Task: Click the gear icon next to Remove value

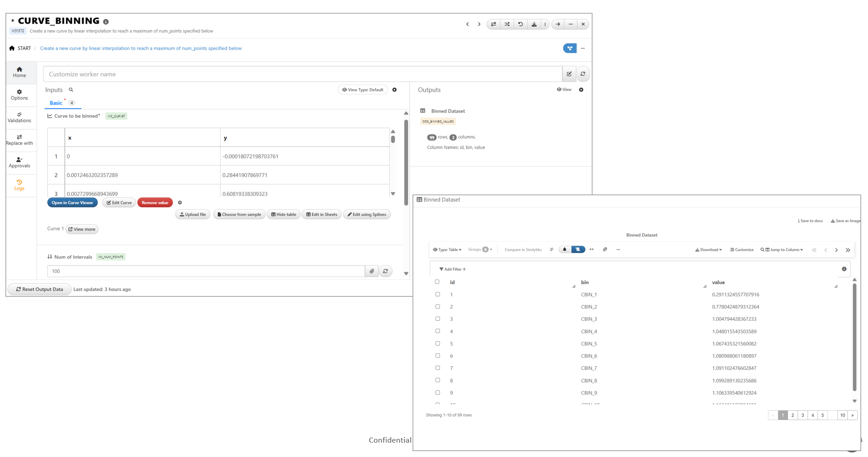Action: [x=180, y=203]
